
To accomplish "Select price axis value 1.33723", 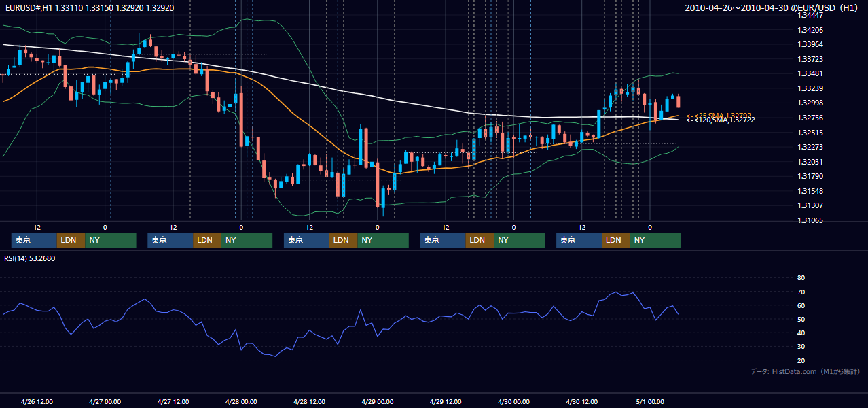I will (x=810, y=59).
